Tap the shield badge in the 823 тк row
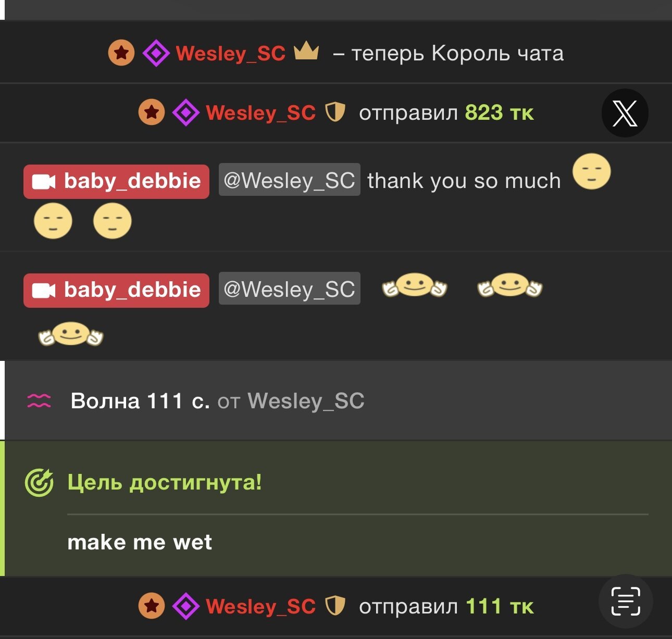Screen dimensions: 672x639 [x=335, y=112]
